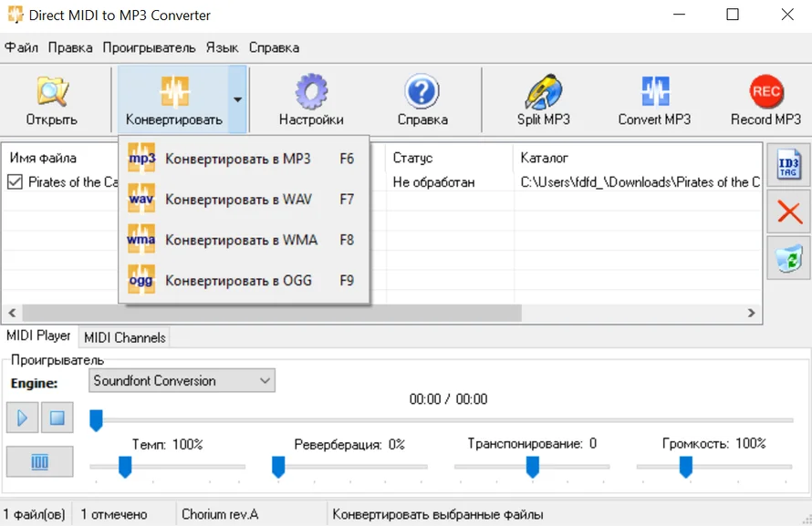Image resolution: width=812 pixels, height=526 pixels.
Task: Open the Язык menu
Action: tap(223, 47)
